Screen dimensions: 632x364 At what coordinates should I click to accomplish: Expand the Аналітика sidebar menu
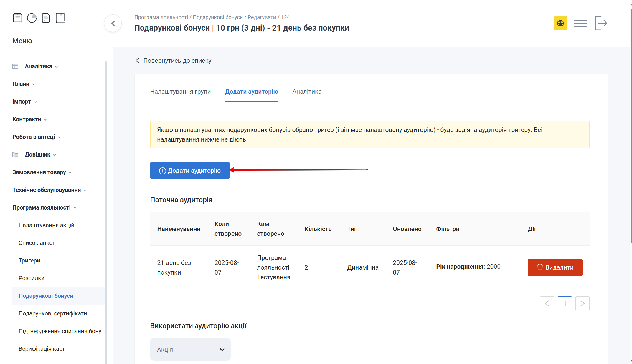tap(38, 66)
